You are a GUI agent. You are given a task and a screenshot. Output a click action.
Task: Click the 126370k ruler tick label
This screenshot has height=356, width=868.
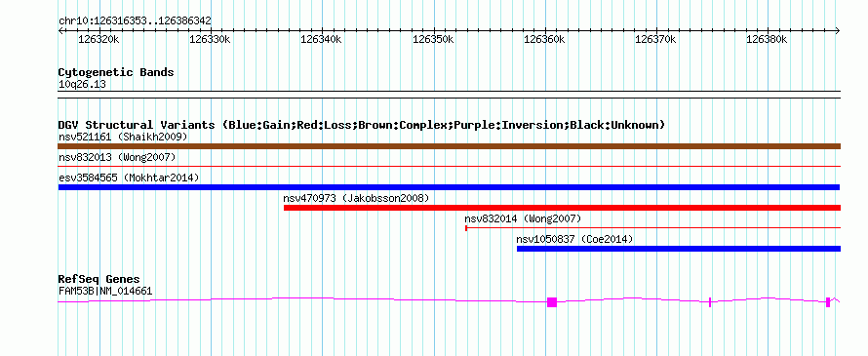pyautogui.click(x=656, y=39)
